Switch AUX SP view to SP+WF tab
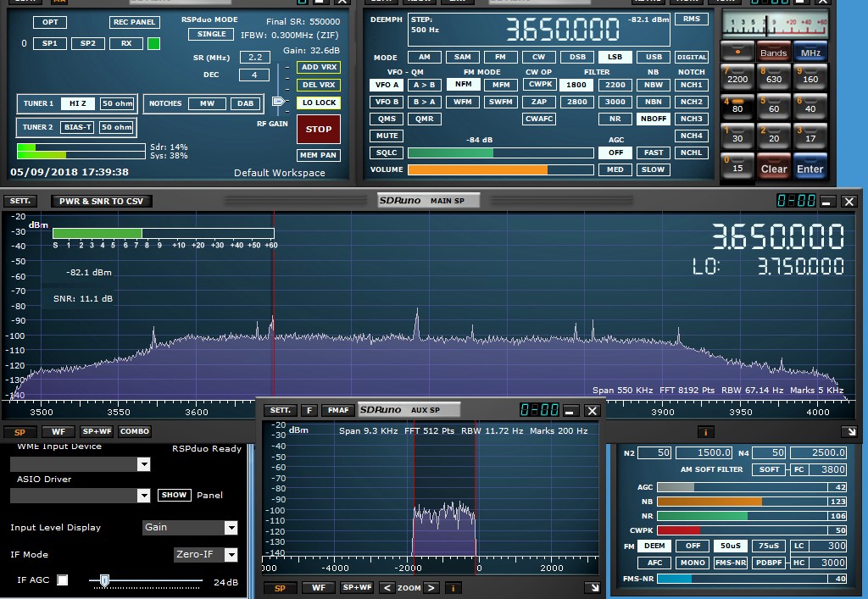Image resolution: width=868 pixels, height=599 pixels. pos(357,587)
